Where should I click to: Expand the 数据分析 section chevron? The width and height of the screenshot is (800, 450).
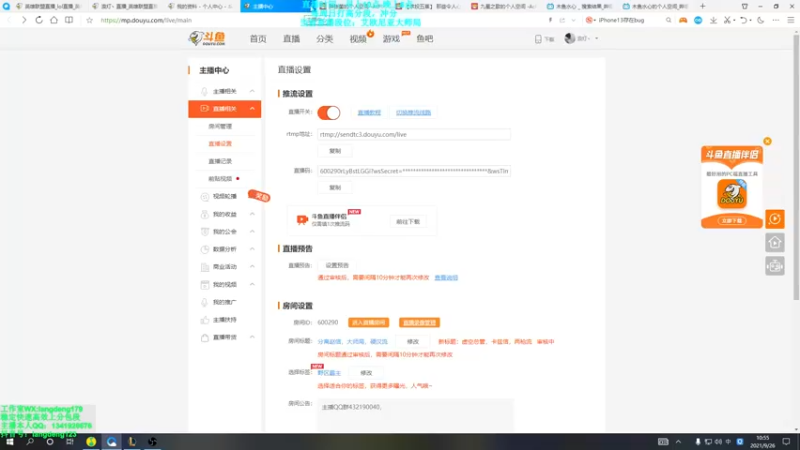(252, 249)
